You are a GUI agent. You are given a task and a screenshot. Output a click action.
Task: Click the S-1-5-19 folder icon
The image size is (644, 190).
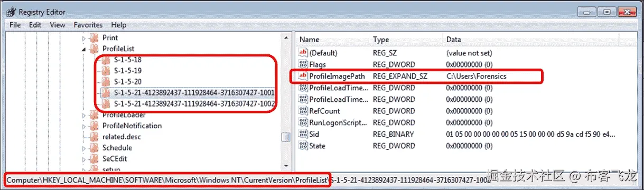tap(106, 71)
